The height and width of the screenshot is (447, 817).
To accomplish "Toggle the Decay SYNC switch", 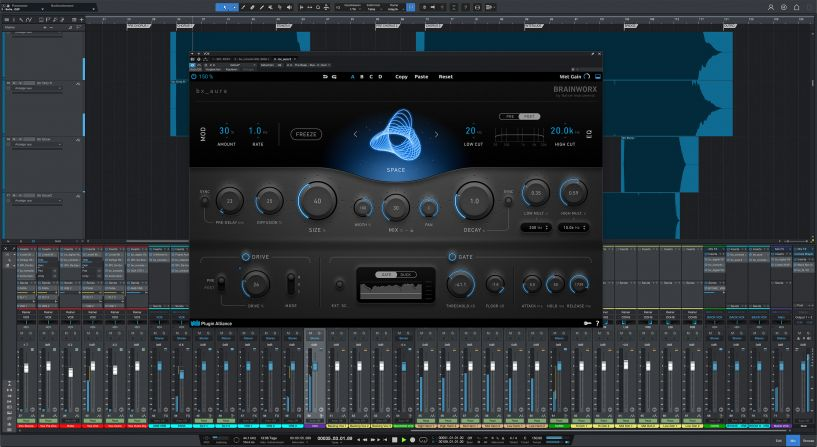I will click(x=508, y=201).
